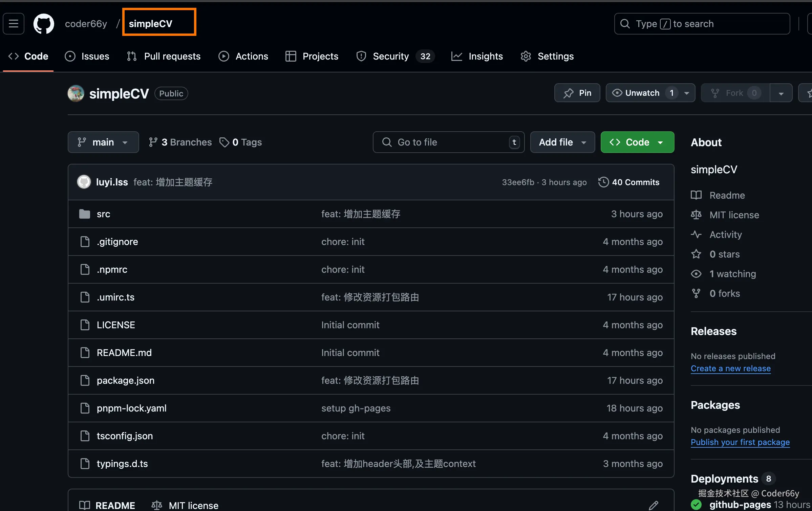This screenshot has height=511, width=812.
Task: Click luyi.lss author avatar
Action: pos(84,182)
